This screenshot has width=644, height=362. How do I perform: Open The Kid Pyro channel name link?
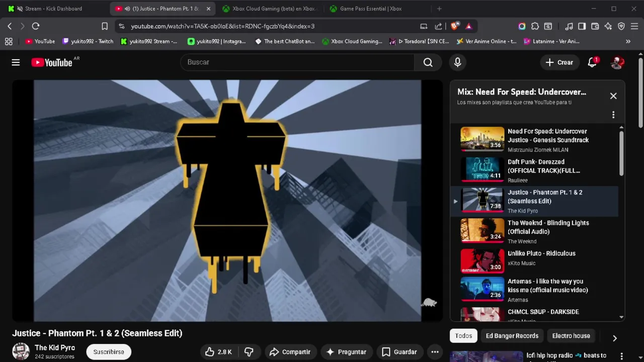(55, 347)
